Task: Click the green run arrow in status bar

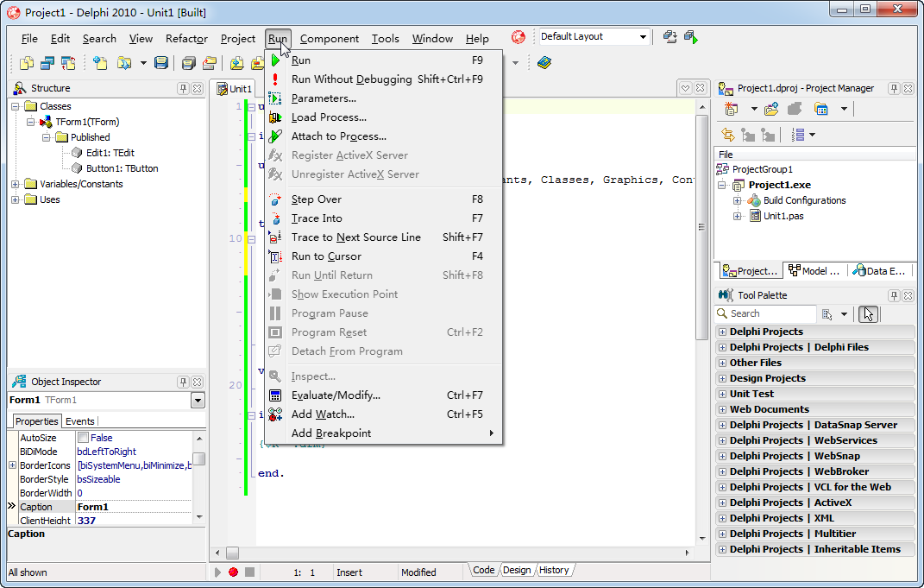Action: (x=217, y=572)
